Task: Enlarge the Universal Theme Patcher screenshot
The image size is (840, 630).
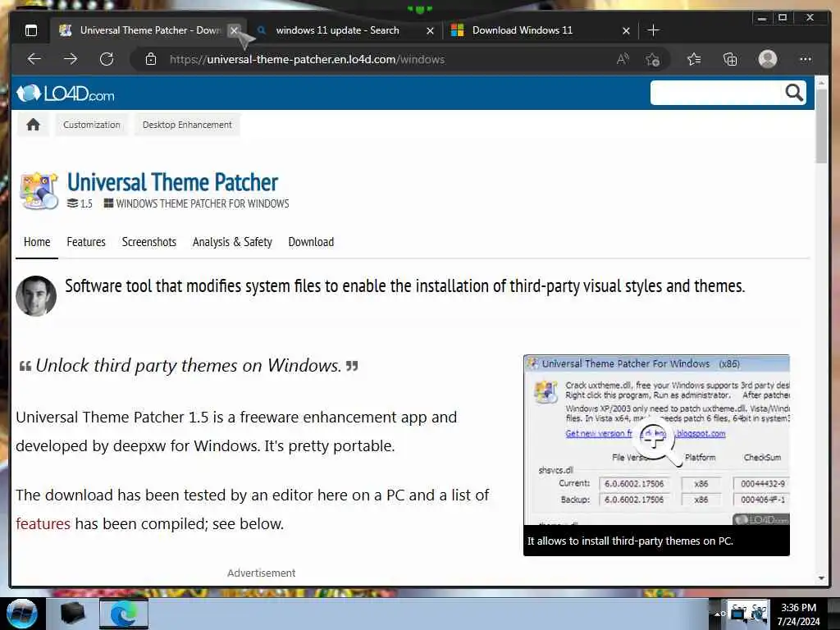Action: [656, 440]
